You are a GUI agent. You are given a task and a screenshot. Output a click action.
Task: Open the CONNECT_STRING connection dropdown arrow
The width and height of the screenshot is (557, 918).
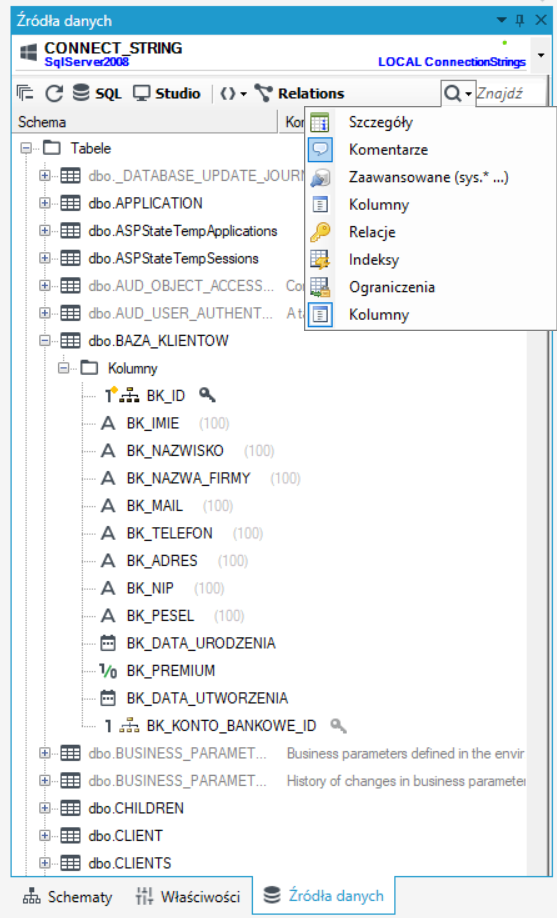(541, 55)
